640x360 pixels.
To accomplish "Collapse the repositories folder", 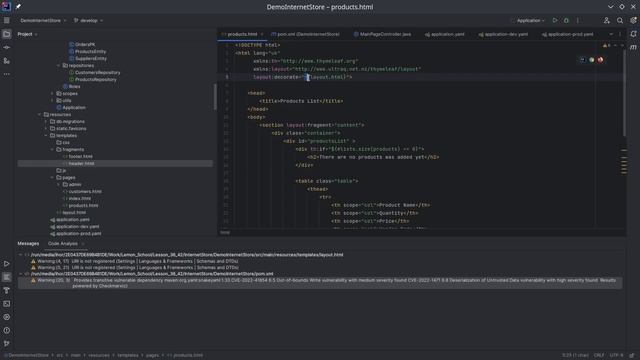I will 59,66.
